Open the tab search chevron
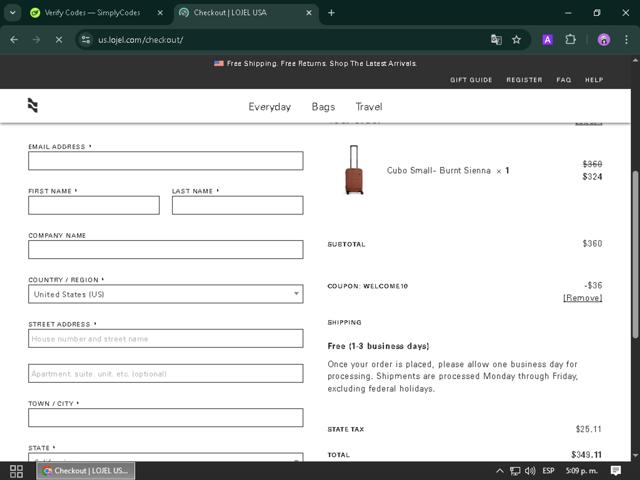 13,13
